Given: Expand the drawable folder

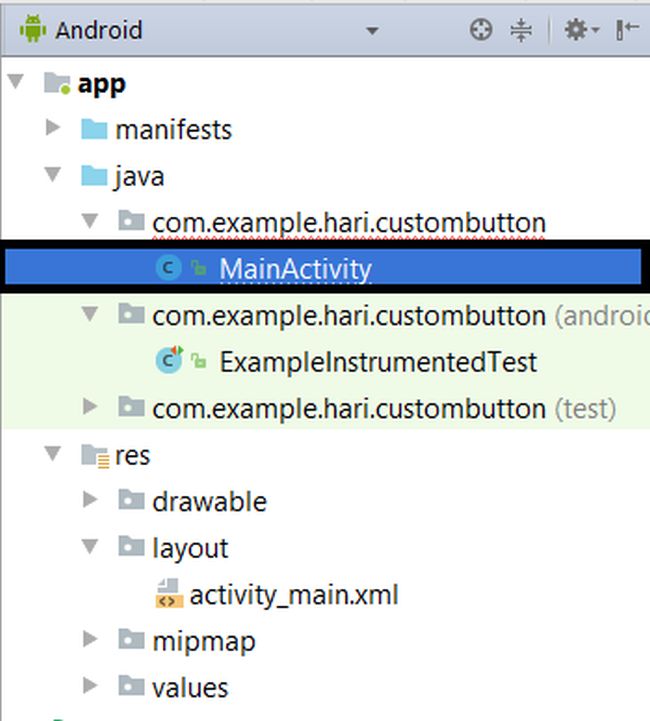Looking at the screenshot, I should point(91,500).
